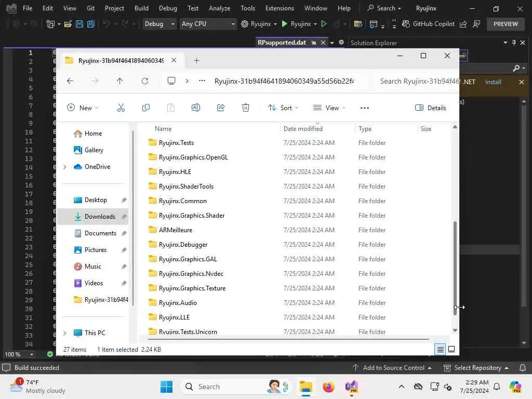Click the Delete trash icon in File Explorer
This screenshot has height=399, width=532.
coord(246,108)
